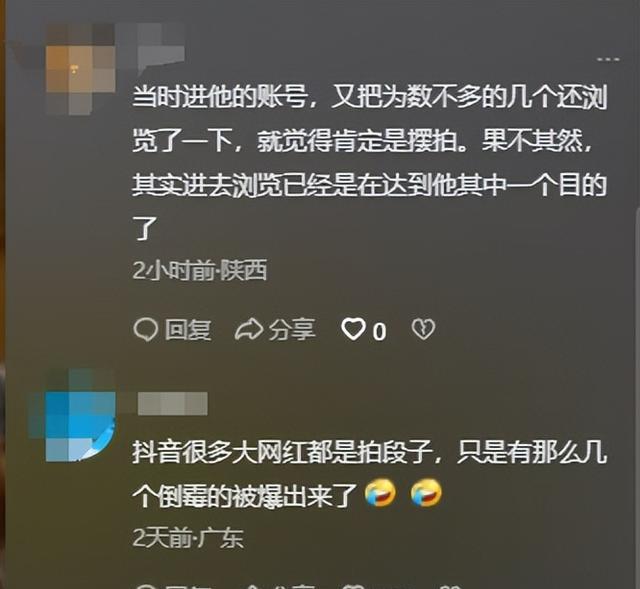Click the 2小时前·陕西 timestamp

(200, 270)
